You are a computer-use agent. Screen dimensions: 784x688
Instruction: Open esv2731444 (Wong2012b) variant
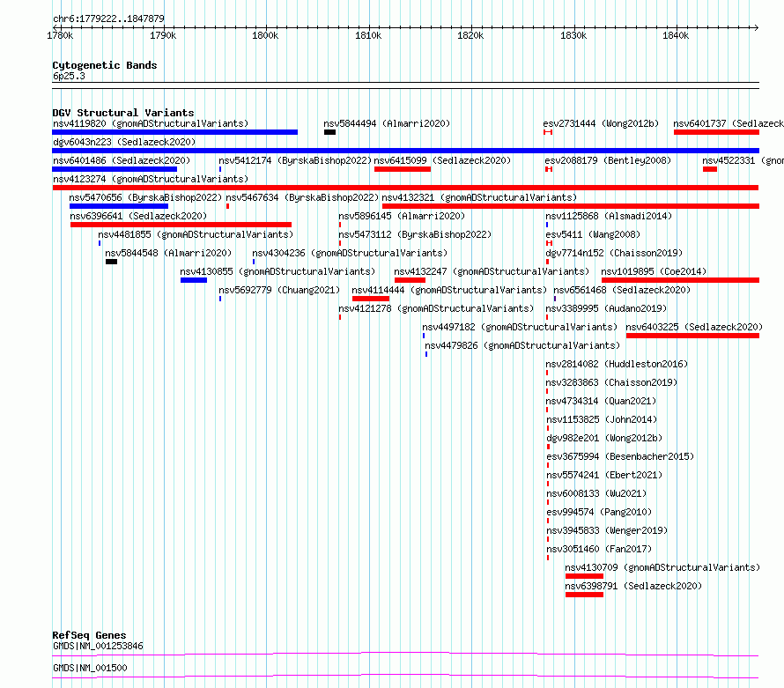(601, 123)
